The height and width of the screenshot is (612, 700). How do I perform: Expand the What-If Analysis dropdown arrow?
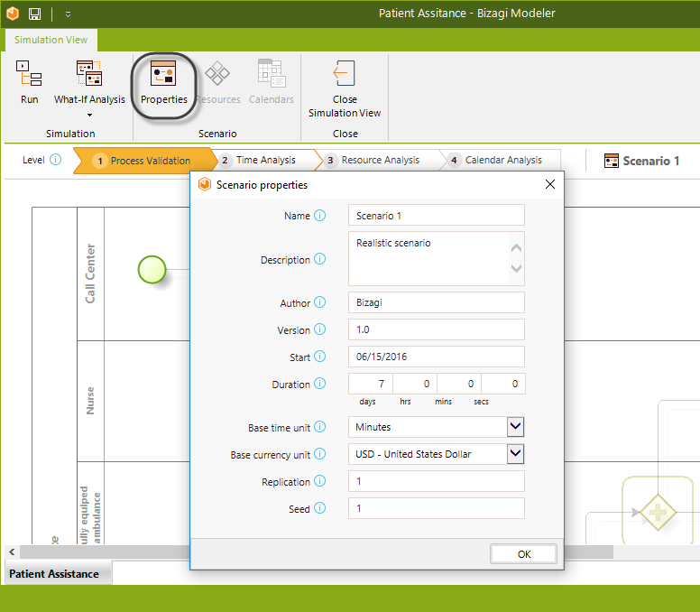89,115
